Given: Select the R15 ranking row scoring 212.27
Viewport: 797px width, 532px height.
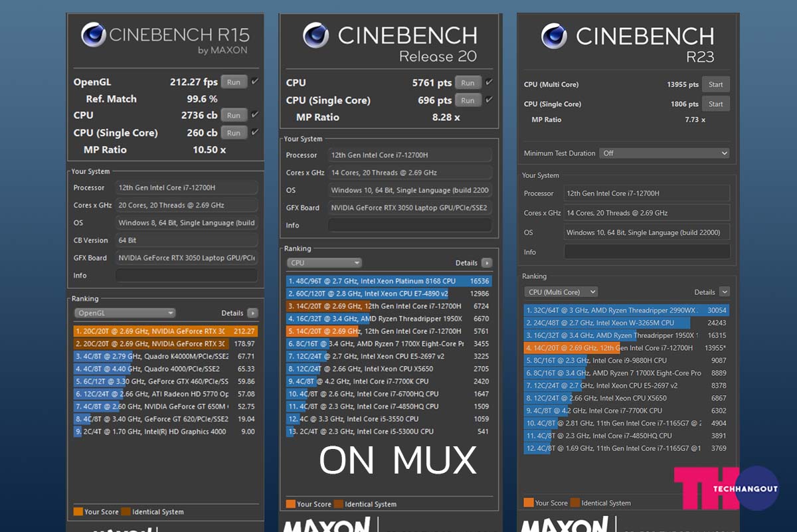Looking at the screenshot, I should (165, 331).
